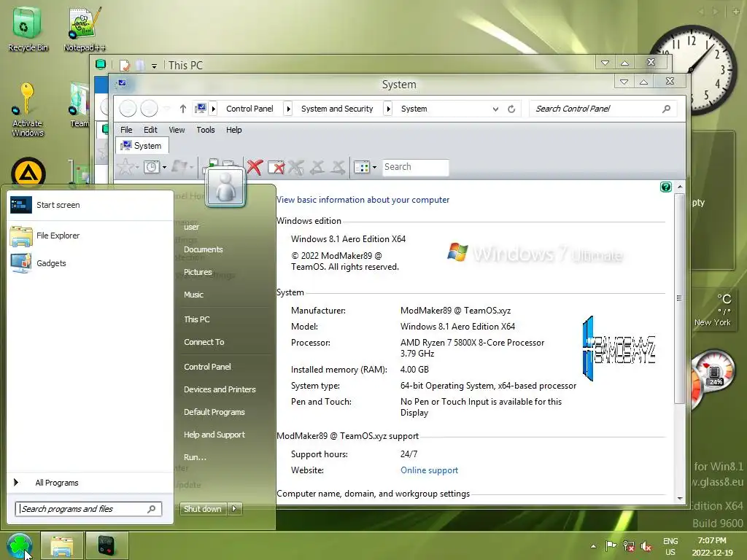
Task: Click the muted volume tray icon
Action: point(646,546)
